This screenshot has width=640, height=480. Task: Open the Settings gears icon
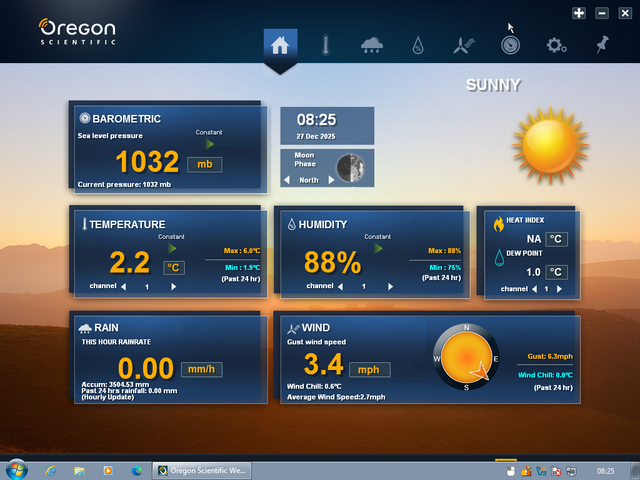click(x=556, y=45)
